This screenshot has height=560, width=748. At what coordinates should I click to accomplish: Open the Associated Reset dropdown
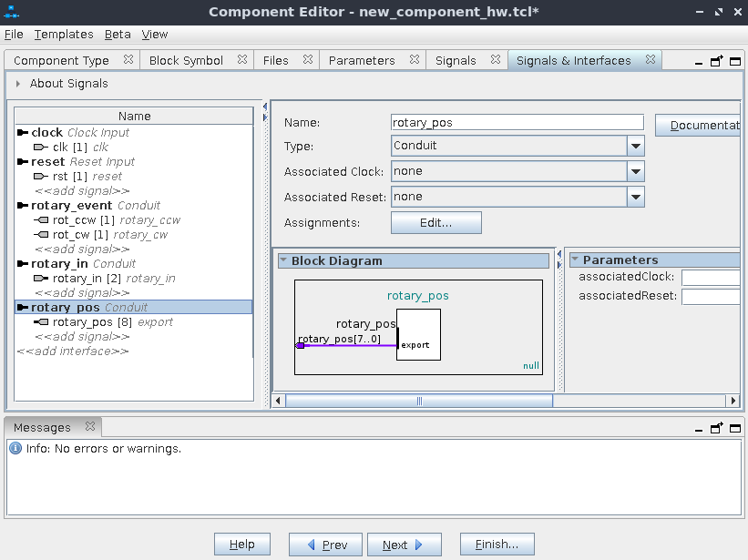(636, 197)
